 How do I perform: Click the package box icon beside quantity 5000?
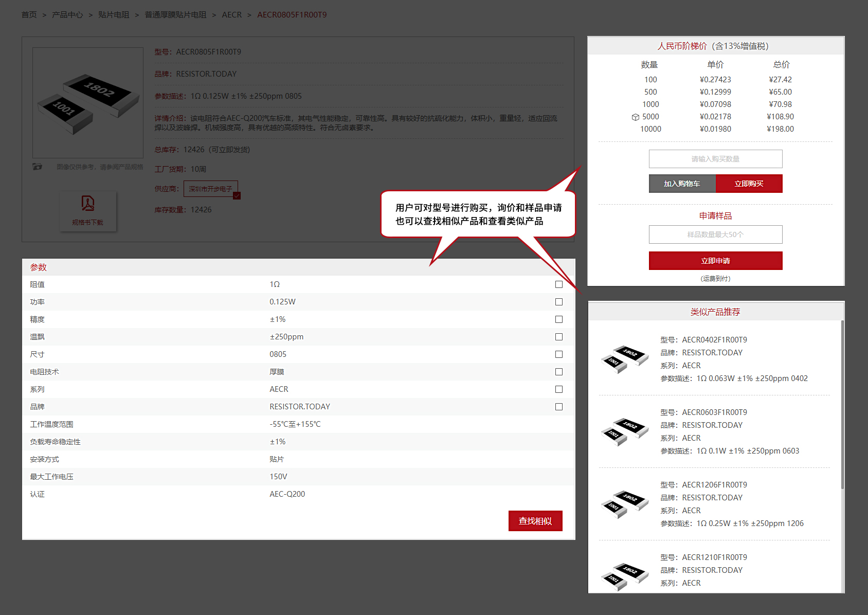(x=636, y=117)
